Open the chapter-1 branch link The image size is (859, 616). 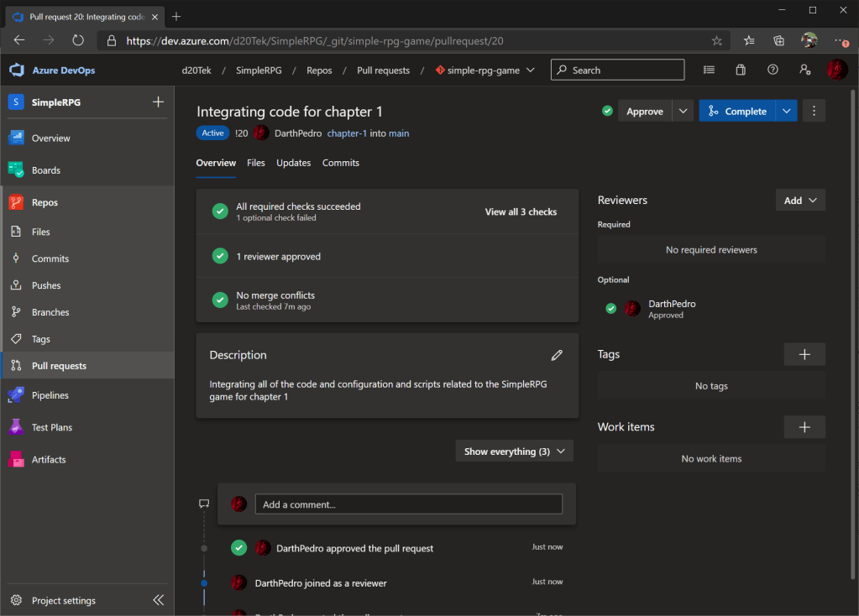(347, 133)
